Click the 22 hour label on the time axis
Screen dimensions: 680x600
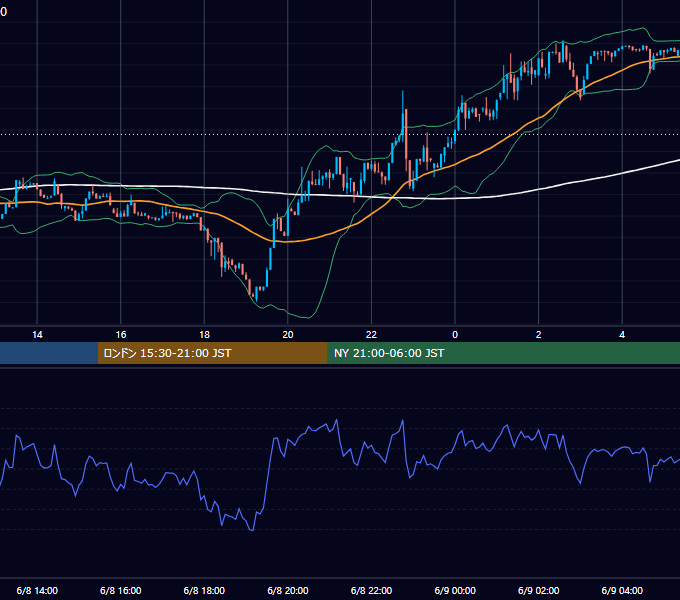point(371,334)
